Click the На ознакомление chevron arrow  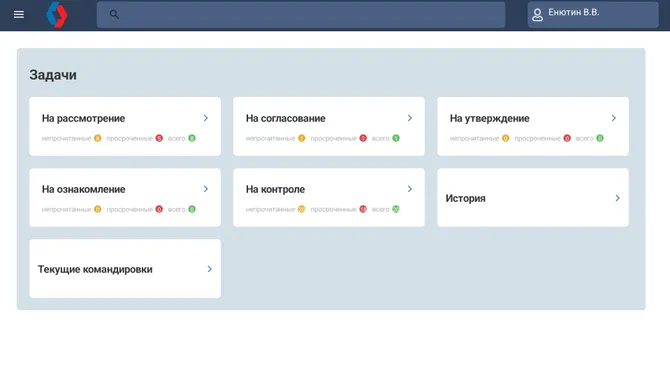tap(206, 189)
